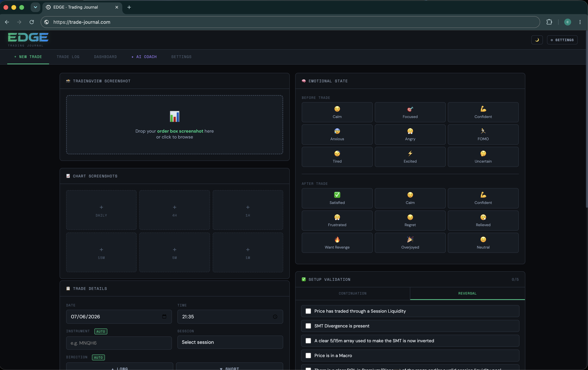Reload the page in the browser
Viewport: 588px width, 370px height.
(x=32, y=22)
